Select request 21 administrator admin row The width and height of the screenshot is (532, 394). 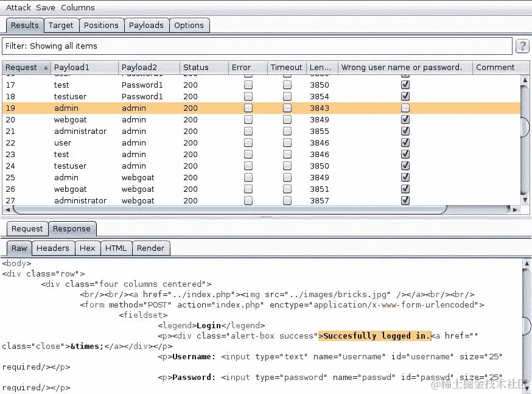[x=261, y=131]
